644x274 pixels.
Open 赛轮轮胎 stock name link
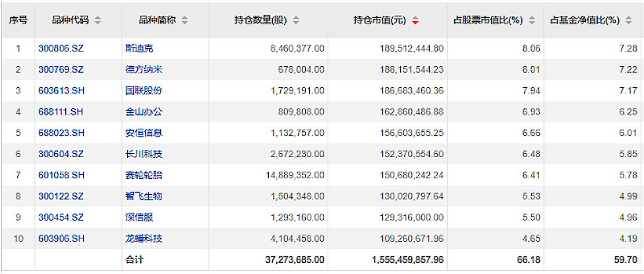pos(144,175)
